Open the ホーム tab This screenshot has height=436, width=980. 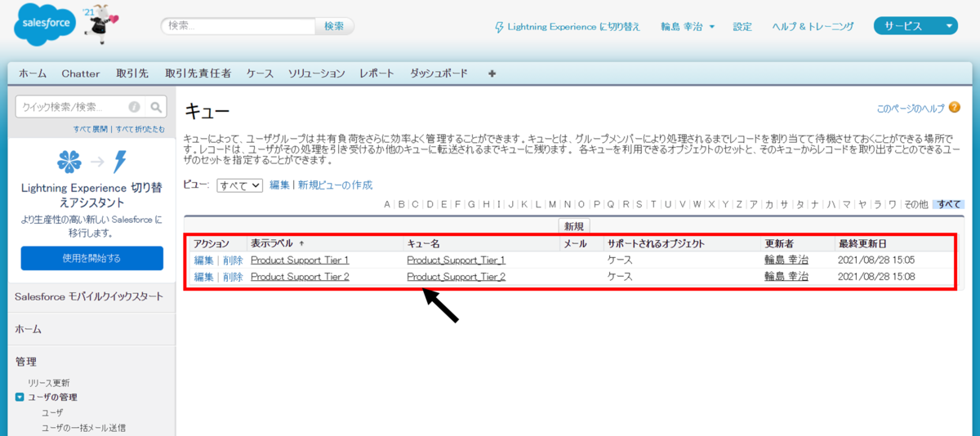33,73
